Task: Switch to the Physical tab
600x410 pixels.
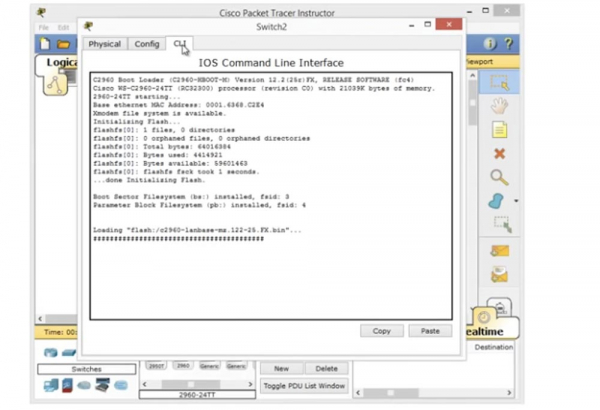Action: [x=105, y=44]
